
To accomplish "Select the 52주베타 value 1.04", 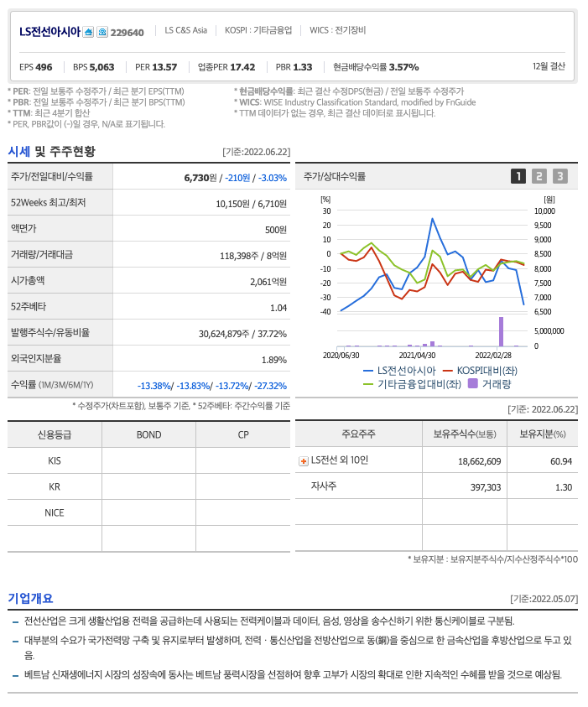I will [278, 308].
